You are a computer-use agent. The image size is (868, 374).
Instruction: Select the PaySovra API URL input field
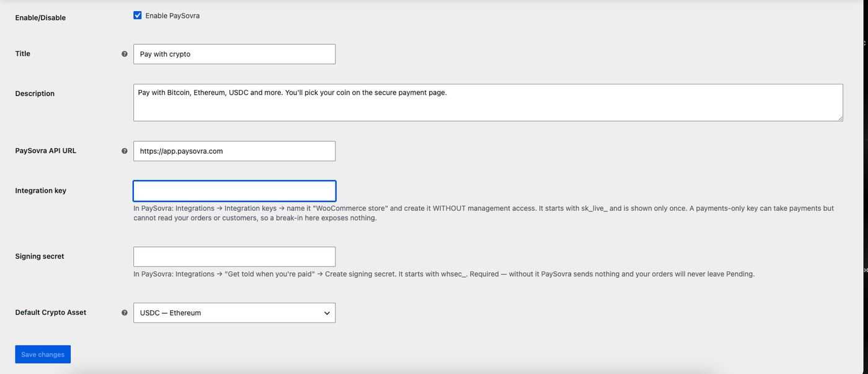[234, 151]
